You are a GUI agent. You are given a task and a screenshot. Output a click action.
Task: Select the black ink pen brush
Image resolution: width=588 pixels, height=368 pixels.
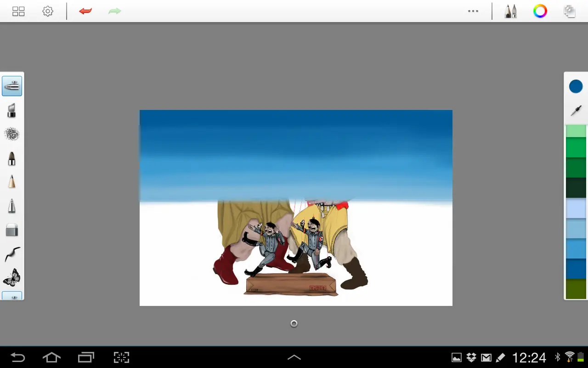pyautogui.click(x=12, y=158)
